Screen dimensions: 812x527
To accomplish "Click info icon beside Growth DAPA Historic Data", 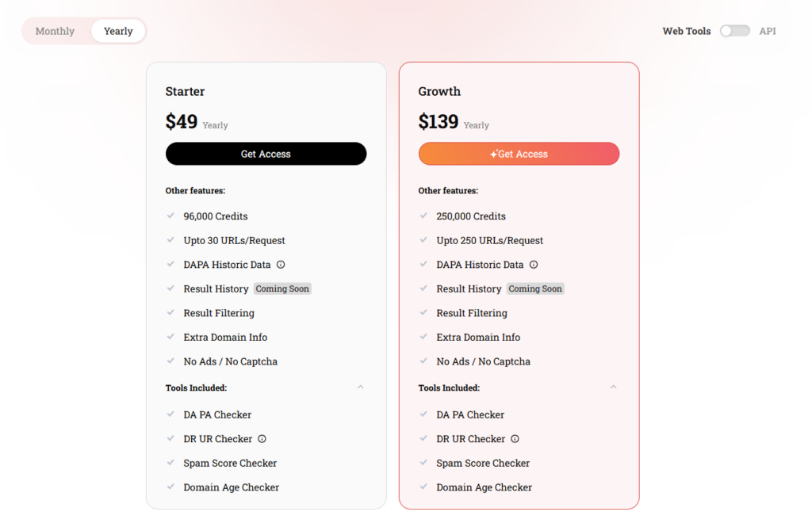I will [534, 265].
